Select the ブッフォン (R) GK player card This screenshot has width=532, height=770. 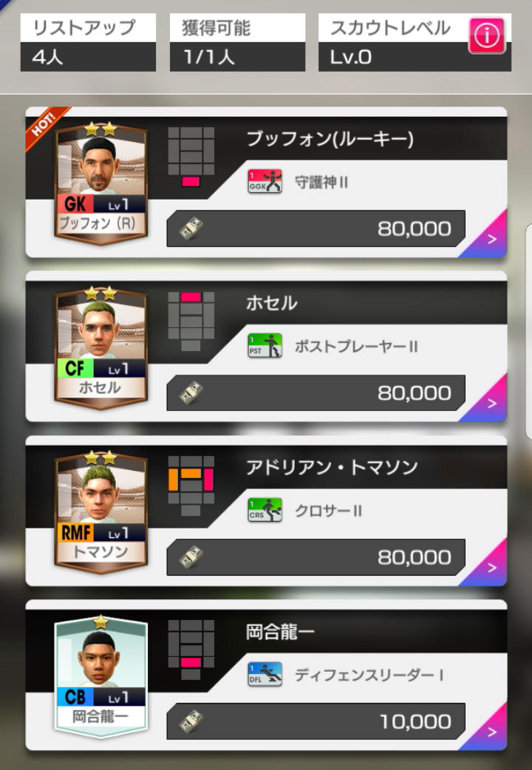point(100,183)
